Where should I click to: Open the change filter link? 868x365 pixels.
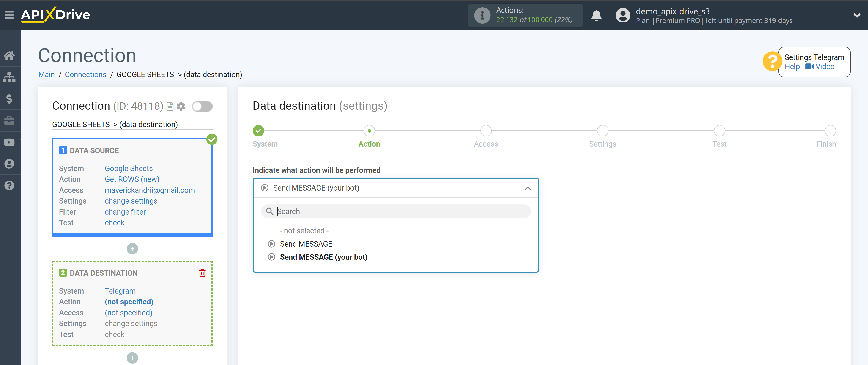pos(125,212)
